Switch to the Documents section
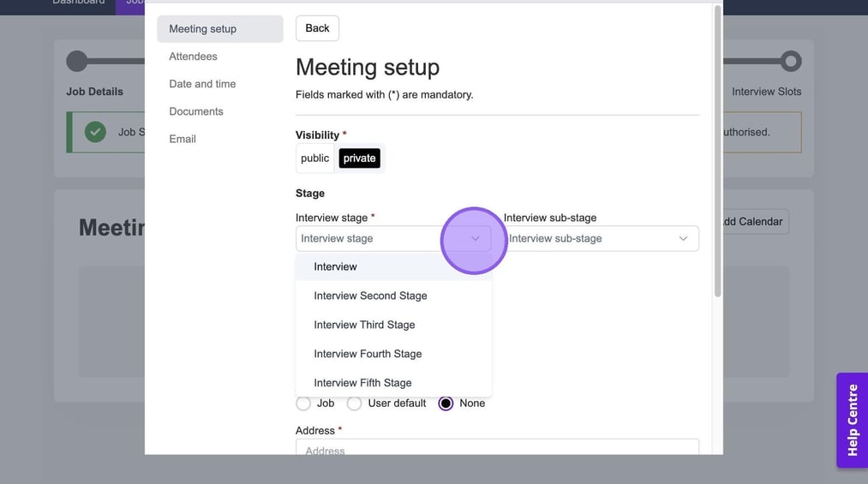 pyautogui.click(x=195, y=111)
